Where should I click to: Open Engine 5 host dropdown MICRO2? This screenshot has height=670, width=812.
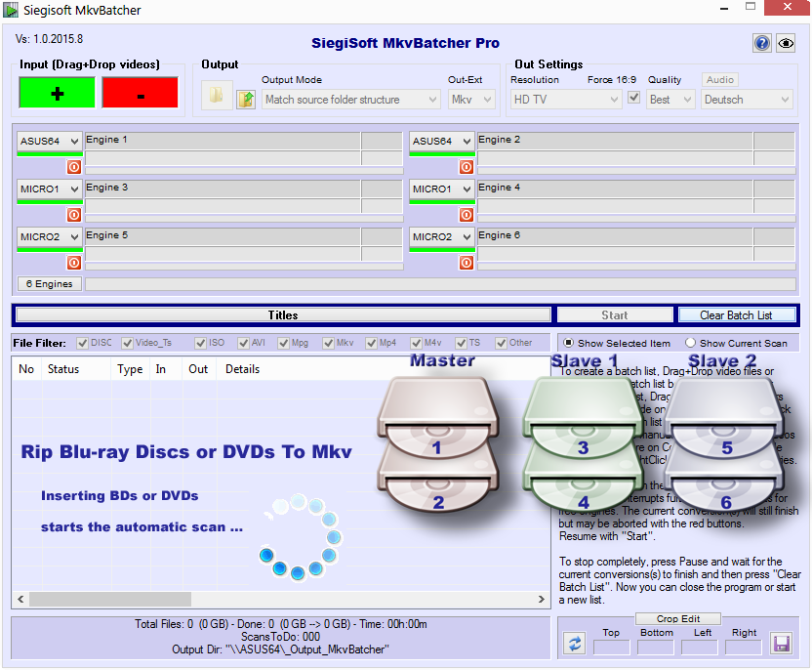tap(50, 236)
